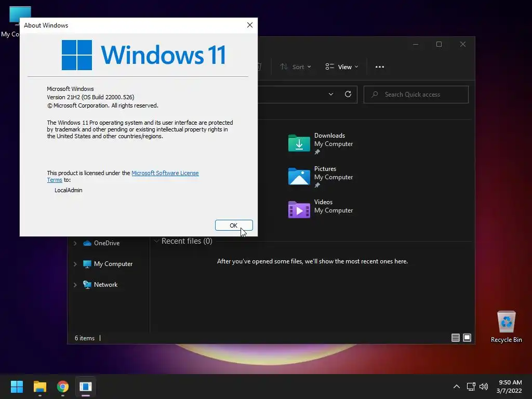Select Network in the sidebar
The height and width of the screenshot is (399, 532).
coord(105,285)
